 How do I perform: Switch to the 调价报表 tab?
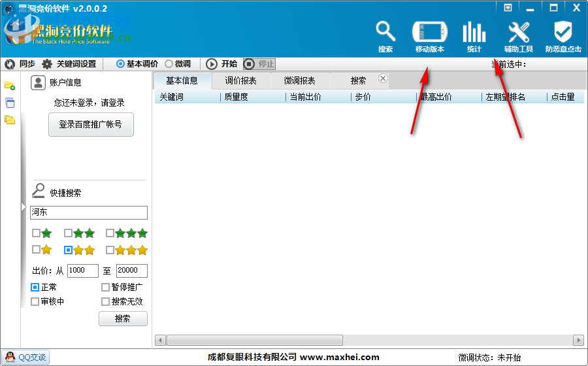tap(240, 81)
